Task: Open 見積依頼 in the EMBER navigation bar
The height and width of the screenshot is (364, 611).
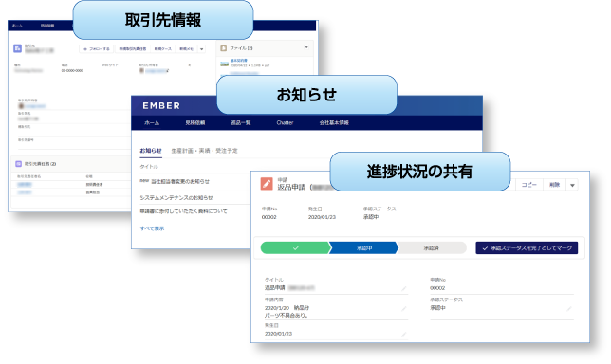Action: tap(195, 123)
